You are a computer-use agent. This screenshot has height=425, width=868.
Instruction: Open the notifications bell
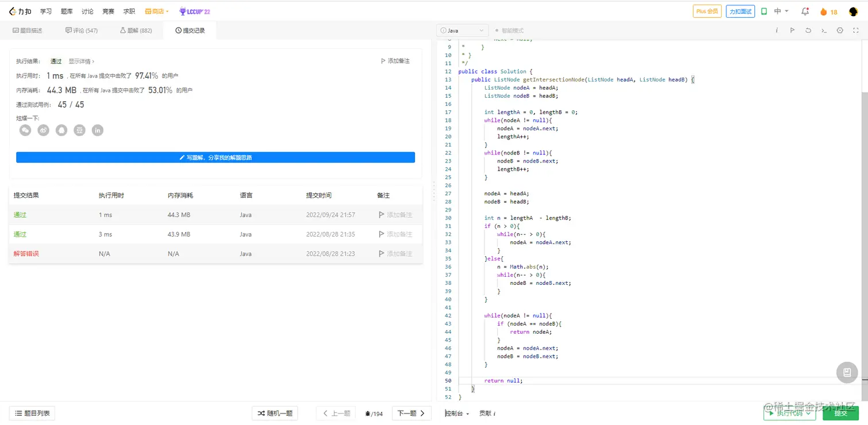(x=805, y=11)
